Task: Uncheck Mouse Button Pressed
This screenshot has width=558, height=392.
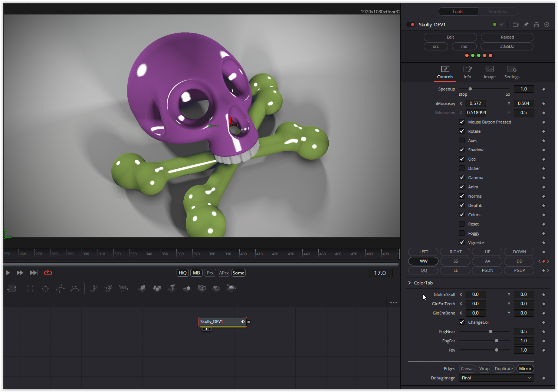Action: [x=462, y=122]
